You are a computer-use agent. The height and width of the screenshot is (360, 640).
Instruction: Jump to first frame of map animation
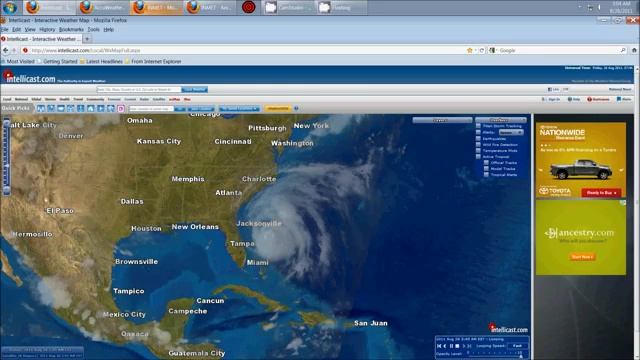click(439, 346)
